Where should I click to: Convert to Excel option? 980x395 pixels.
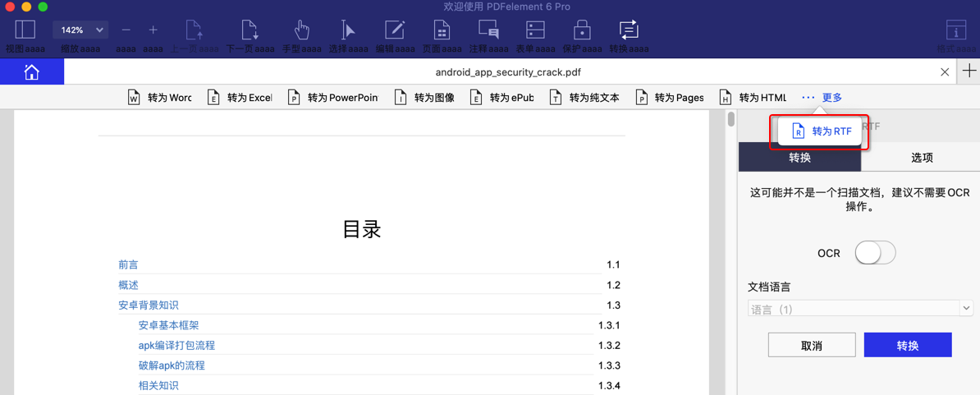(240, 98)
